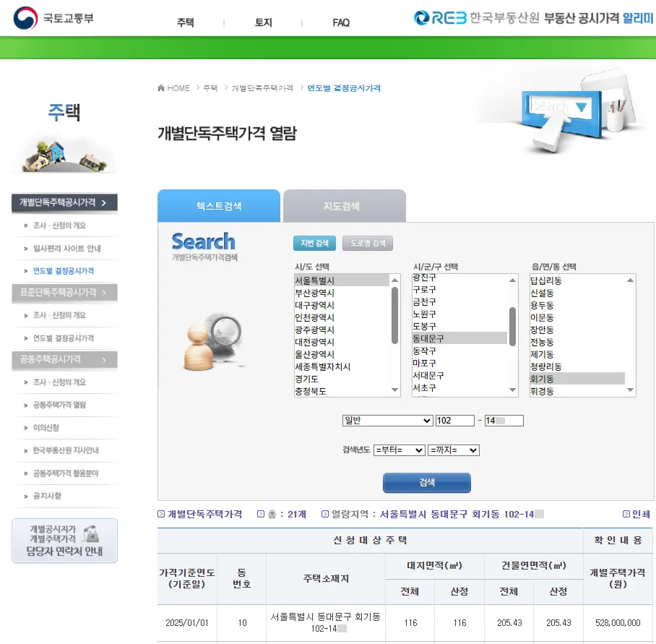Open 이의신청 sidebar link
Screen dimensions: 656x644
46,428
